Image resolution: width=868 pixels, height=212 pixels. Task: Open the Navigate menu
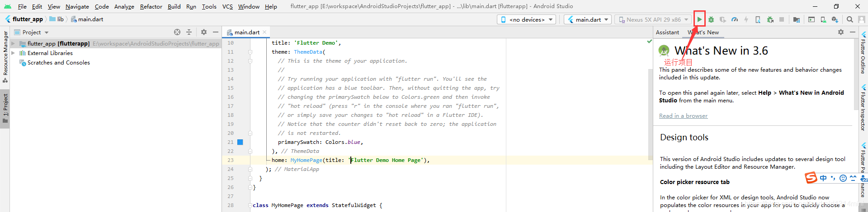(x=77, y=6)
